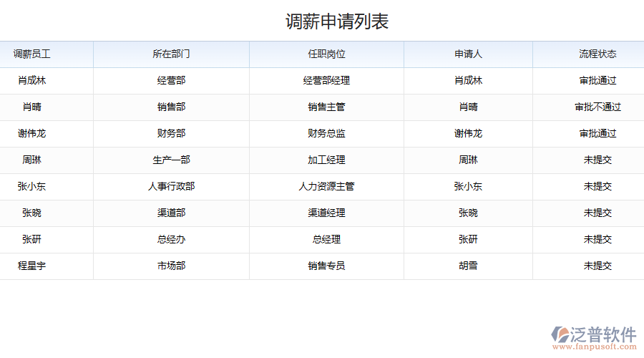This screenshot has height=358, width=644.
Task: Select employee 张小东 in 调薪员工 column
Action: point(31,186)
